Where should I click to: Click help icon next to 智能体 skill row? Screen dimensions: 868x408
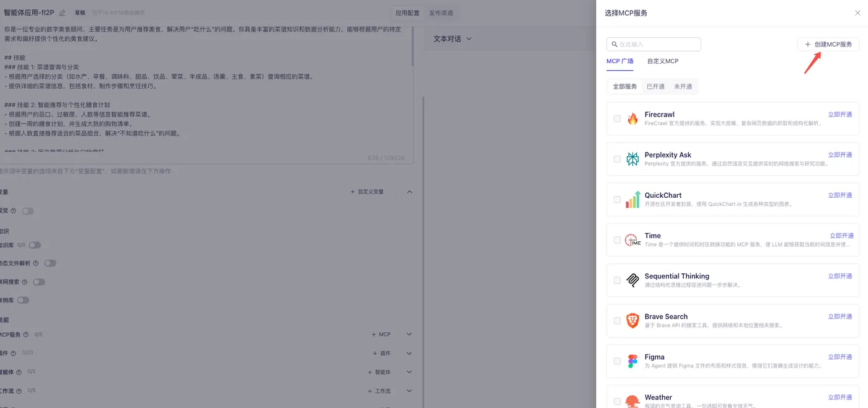19,373
